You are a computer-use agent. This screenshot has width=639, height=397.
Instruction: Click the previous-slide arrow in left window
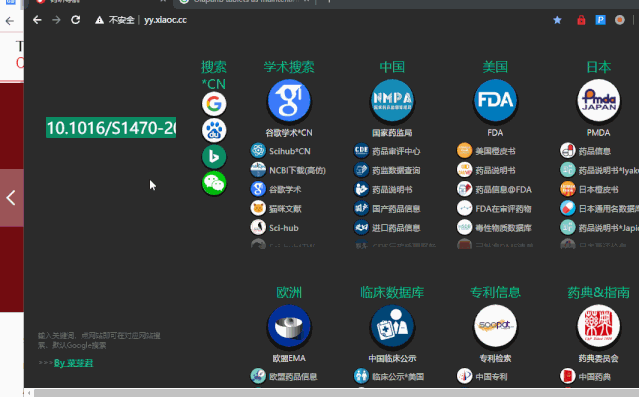pos(11,198)
